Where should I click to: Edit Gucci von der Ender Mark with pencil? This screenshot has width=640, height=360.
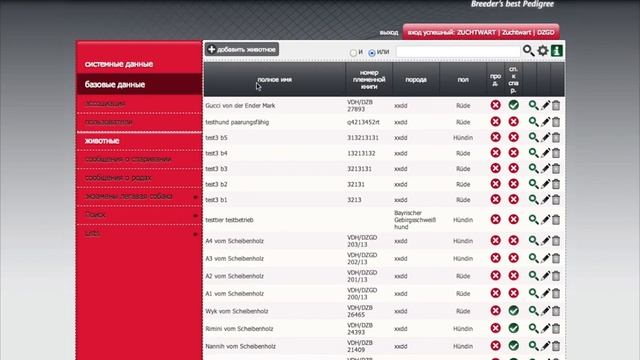pos(545,105)
